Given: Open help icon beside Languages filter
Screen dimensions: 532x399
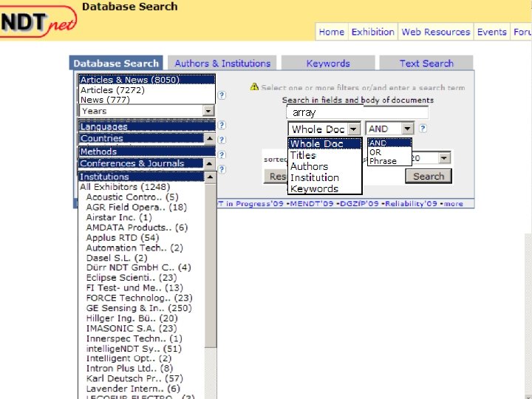Looking at the screenshot, I should (222, 125).
